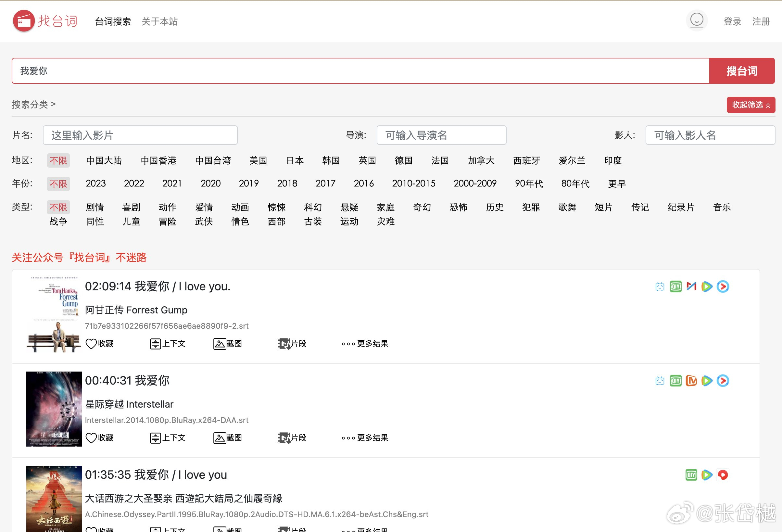
Task: Select 不限 in the 类型 filter row
Action: click(58, 207)
